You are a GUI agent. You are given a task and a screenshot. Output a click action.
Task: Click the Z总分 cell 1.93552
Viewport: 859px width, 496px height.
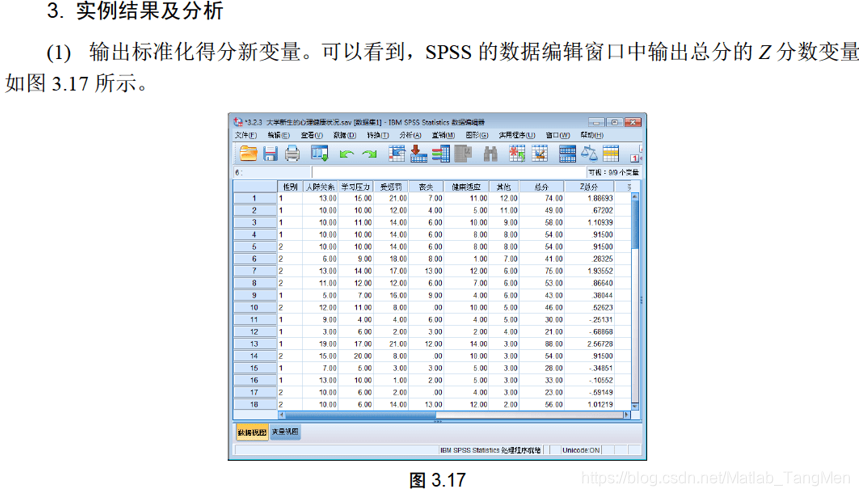[x=589, y=271]
